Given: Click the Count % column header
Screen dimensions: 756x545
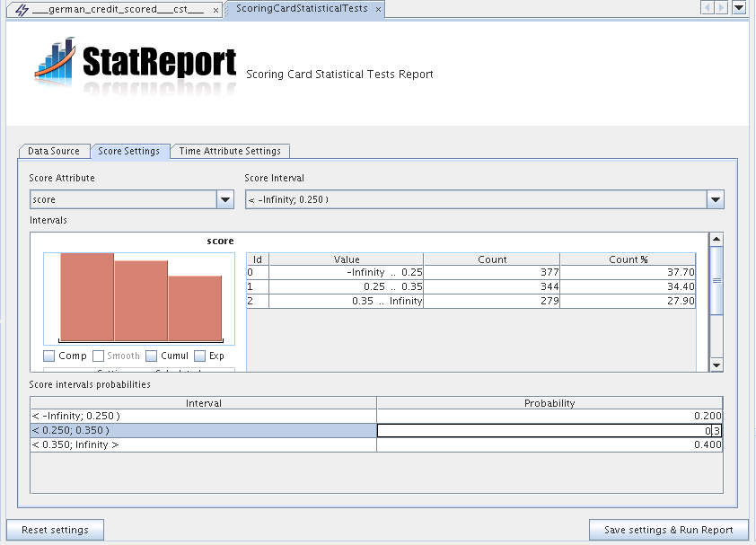Looking at the screenshot, I should coord(628,259).
